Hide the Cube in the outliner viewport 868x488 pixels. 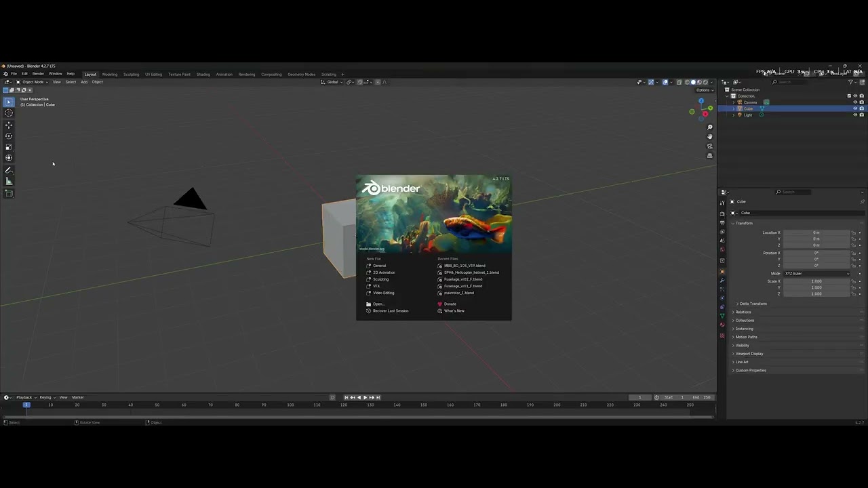point(855,108)
